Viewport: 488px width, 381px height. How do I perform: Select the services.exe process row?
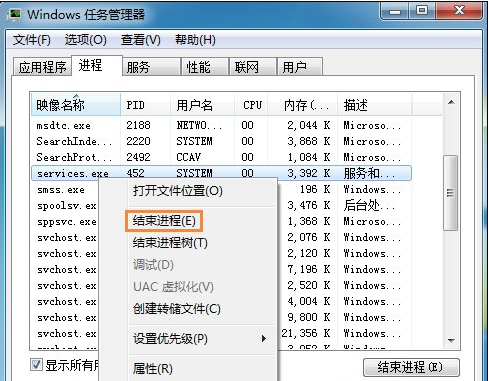(x=221, y=173)
